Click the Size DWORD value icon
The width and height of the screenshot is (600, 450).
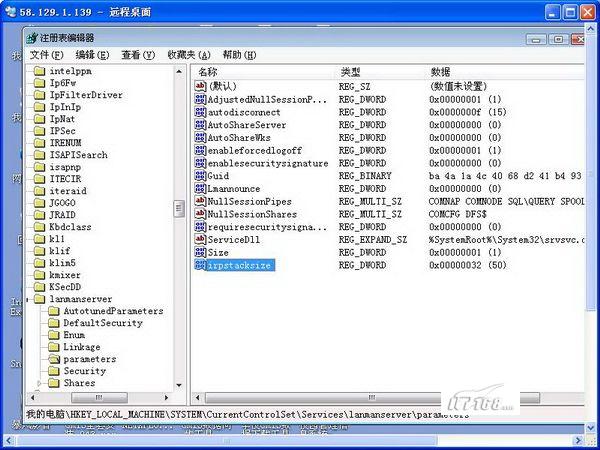coord(200,253)
